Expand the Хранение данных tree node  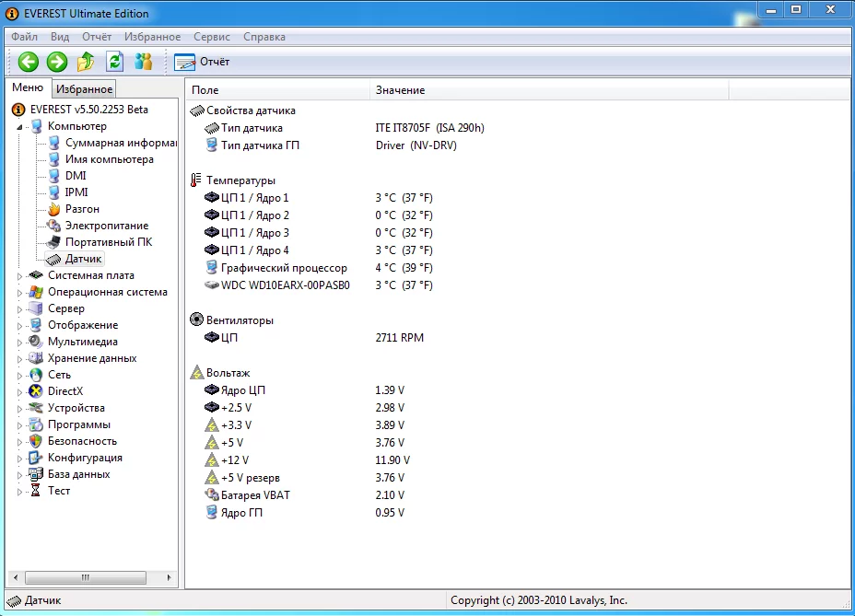[21, 358]
